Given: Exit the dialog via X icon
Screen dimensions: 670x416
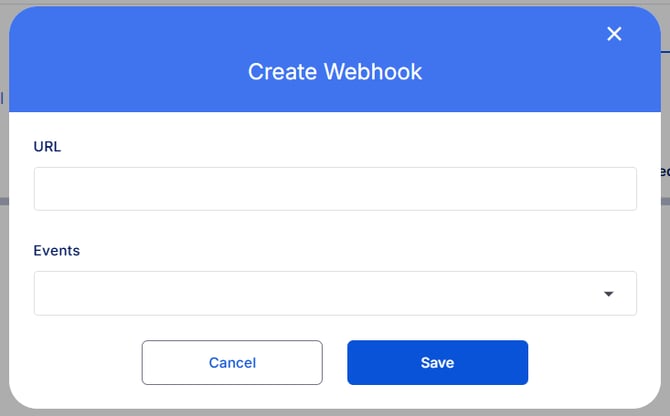Looking at the screenshot, I should click(614, 34).
